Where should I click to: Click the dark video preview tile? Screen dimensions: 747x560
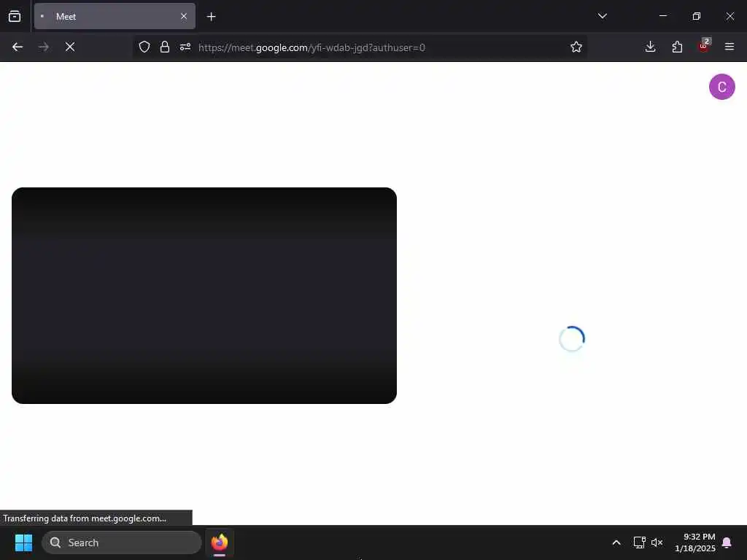204,295
